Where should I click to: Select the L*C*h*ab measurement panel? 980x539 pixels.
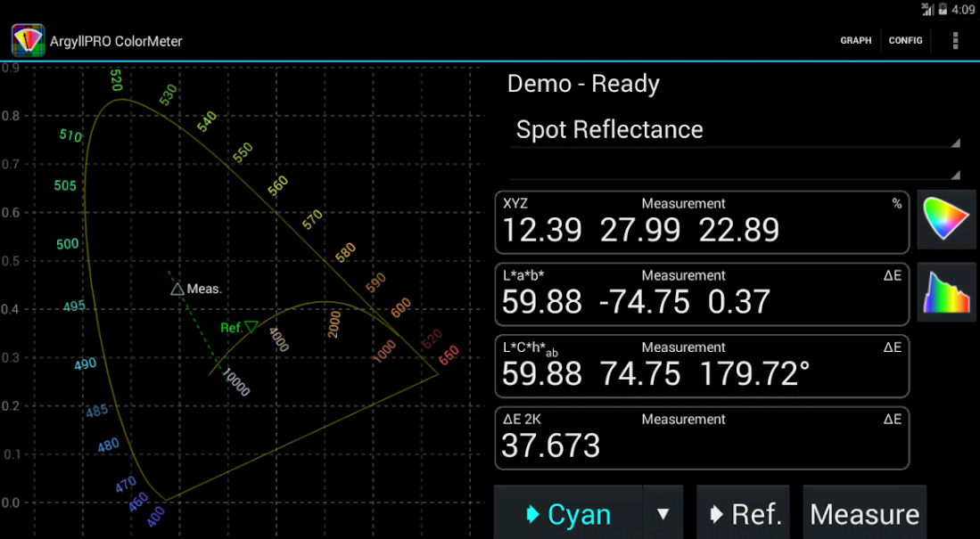tap(702, 366)
